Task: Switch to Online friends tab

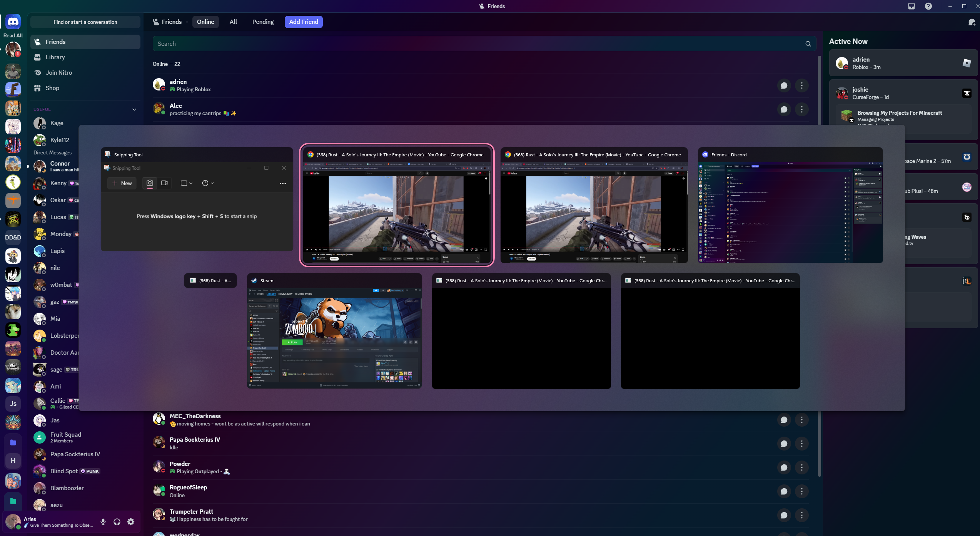Action: point(205,22)
